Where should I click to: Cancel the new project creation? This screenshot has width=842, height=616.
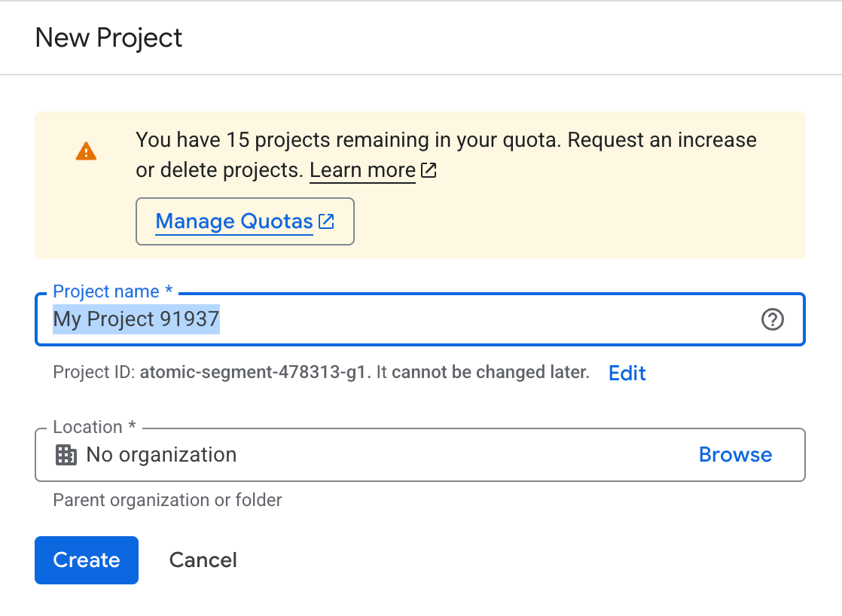[x=203, y=560]
